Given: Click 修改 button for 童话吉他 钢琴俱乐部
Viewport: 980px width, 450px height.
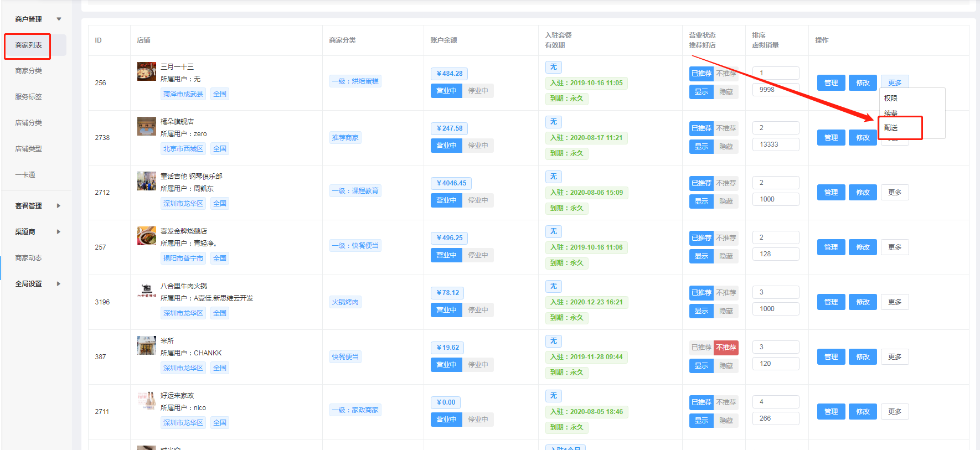Looking at the screenshot, I should pyautogui.click(x=863, y=193).
